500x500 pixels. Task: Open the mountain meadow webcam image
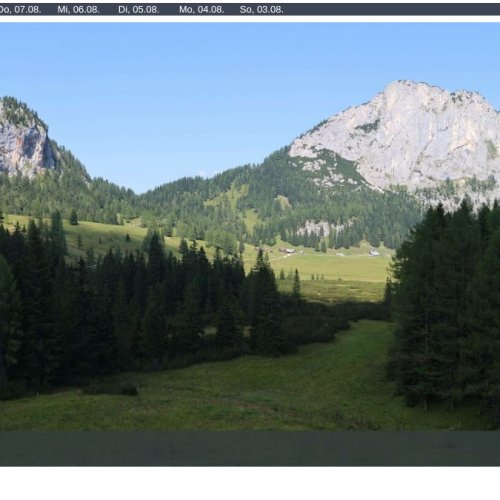point(250,244)
